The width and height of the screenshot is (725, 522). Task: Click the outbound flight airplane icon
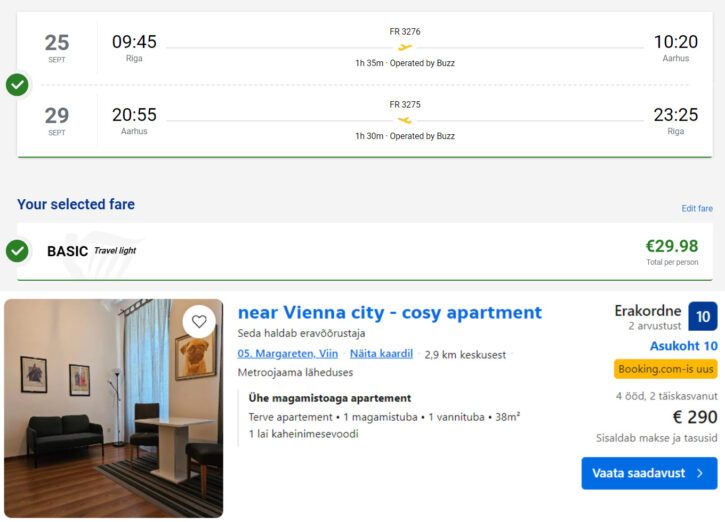404,47
